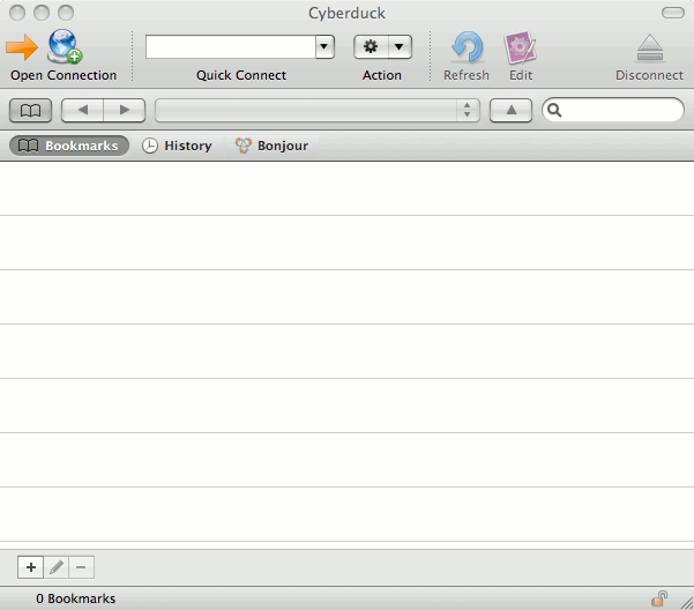This screenshot has width=694, height=610.
Task: Open the Quick Connect dropdown arrow
Action: point(324,46)
